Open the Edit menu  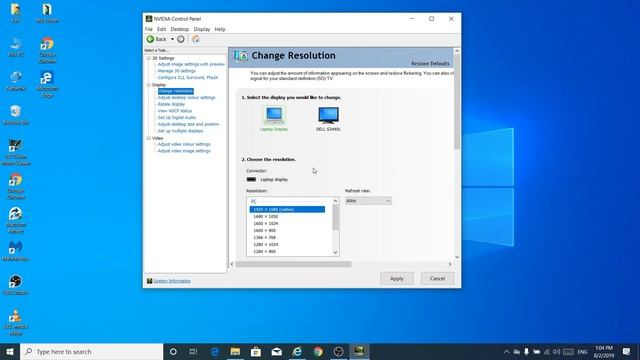162,29
